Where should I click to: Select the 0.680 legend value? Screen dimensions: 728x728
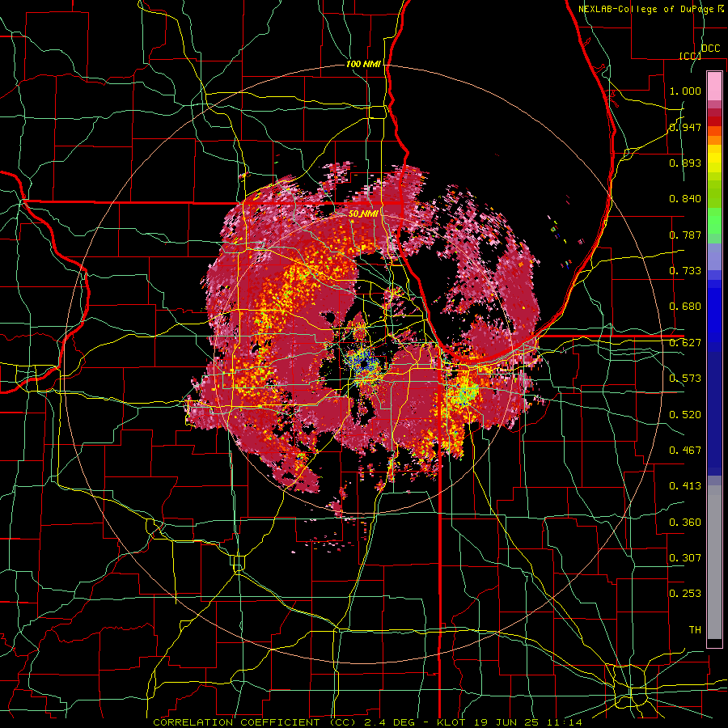point(685,307)
